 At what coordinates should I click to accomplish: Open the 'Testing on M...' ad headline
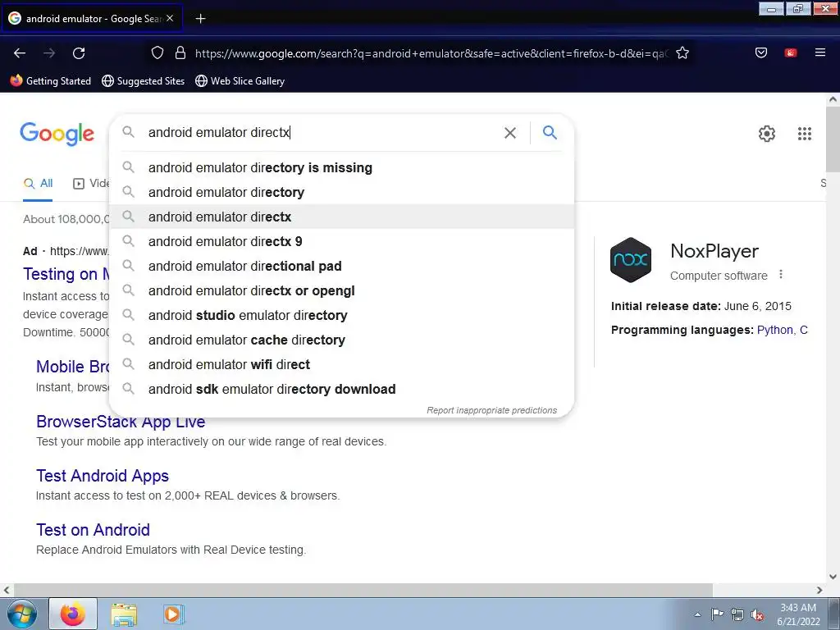66,274
